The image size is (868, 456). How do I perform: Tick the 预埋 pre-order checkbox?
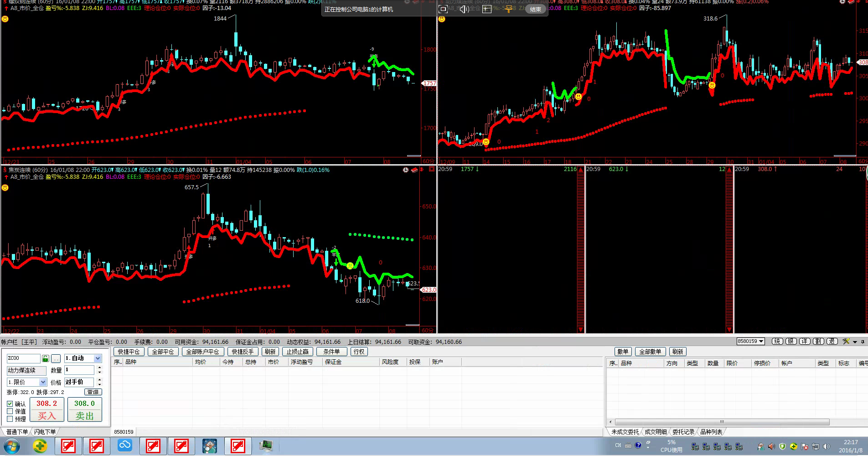point(10,419)
